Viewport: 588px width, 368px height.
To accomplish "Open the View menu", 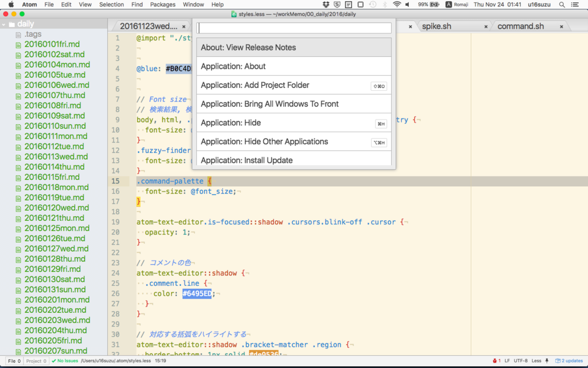I will [x=85, y=5].
